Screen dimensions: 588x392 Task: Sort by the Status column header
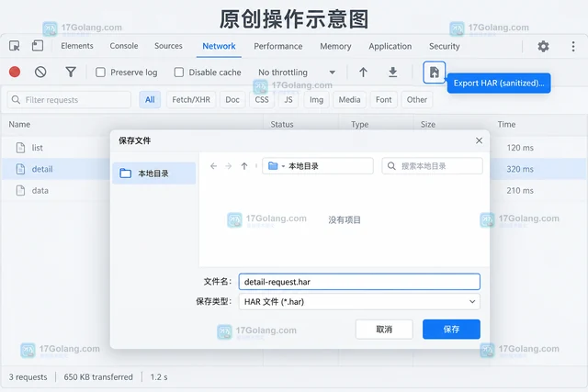point(282,125)
